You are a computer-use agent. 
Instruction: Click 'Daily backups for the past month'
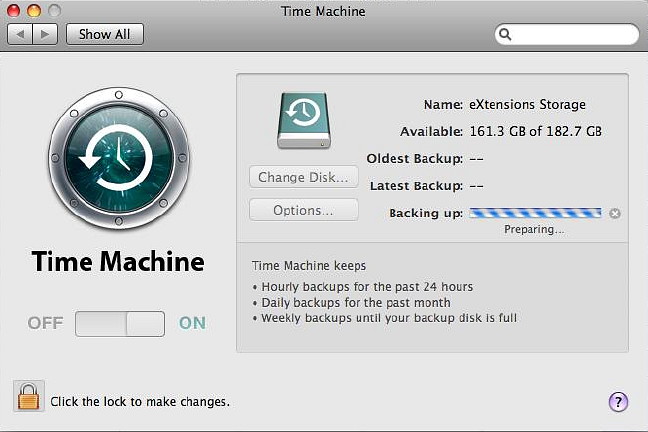tap(356, 303)
